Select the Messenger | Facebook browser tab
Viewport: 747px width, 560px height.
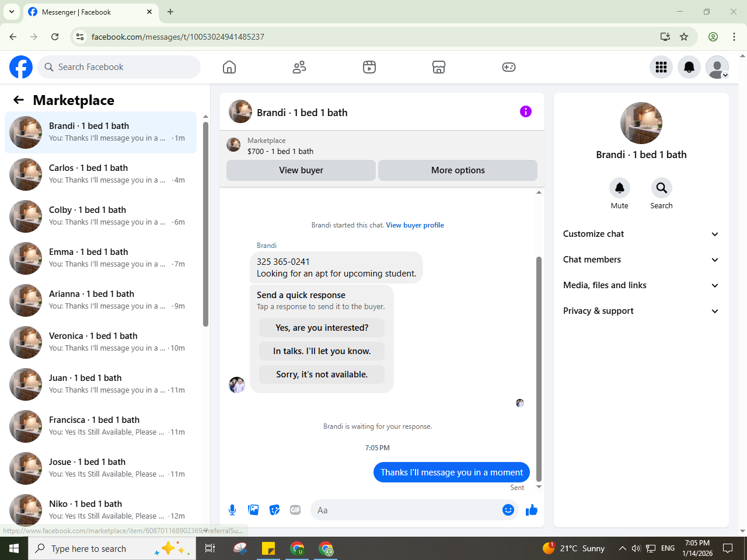pos(90,12)
